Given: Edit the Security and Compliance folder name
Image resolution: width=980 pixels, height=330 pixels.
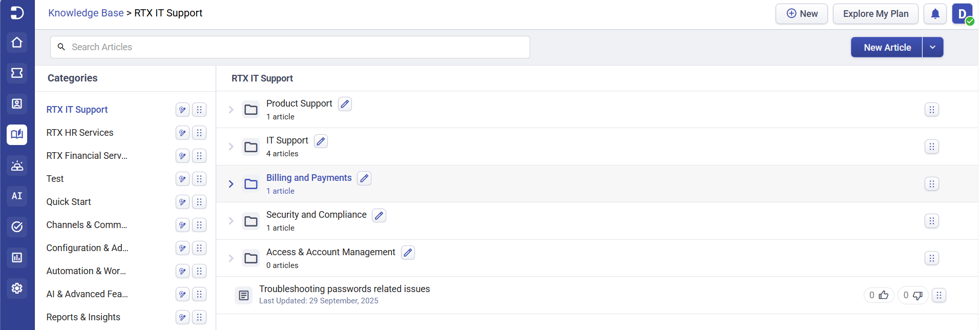Looking at the screenshot, I should tap(379, 215).
